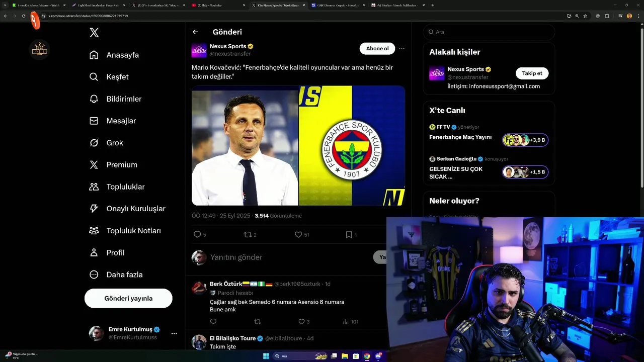Viewport: 644px width, 362px height.
Task: Open Topluluk Notları
Action: [x=125, y=231]
